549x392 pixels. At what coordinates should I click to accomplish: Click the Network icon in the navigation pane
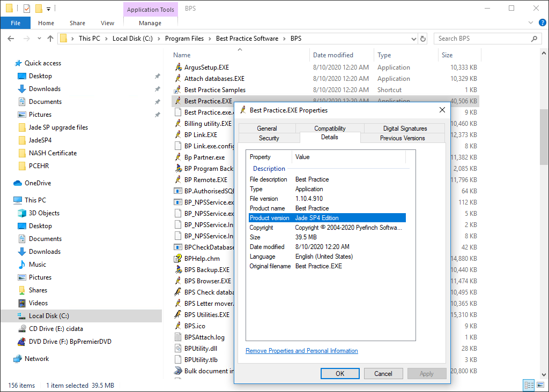tap(18, 359)
